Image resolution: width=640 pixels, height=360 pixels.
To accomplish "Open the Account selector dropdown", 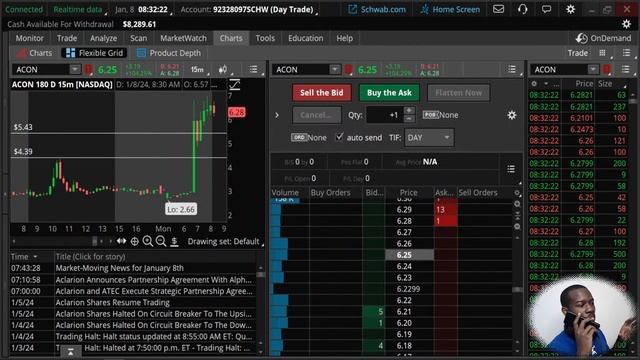I will tap(249, 9).
